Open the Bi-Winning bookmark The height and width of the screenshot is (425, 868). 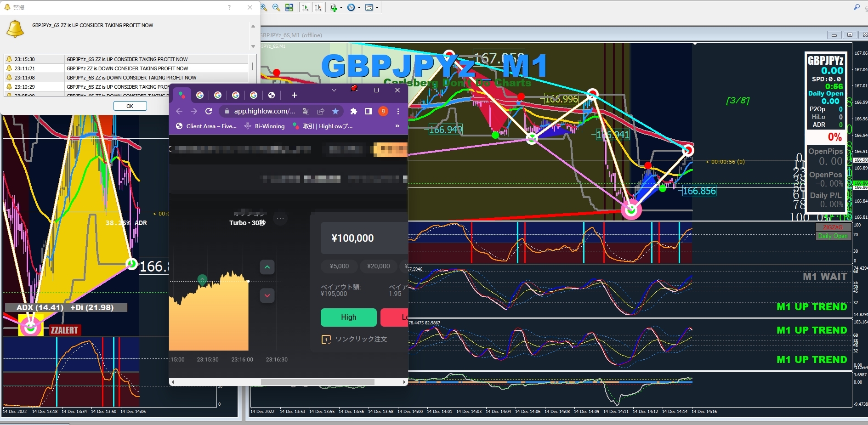(x=265, y=126)
